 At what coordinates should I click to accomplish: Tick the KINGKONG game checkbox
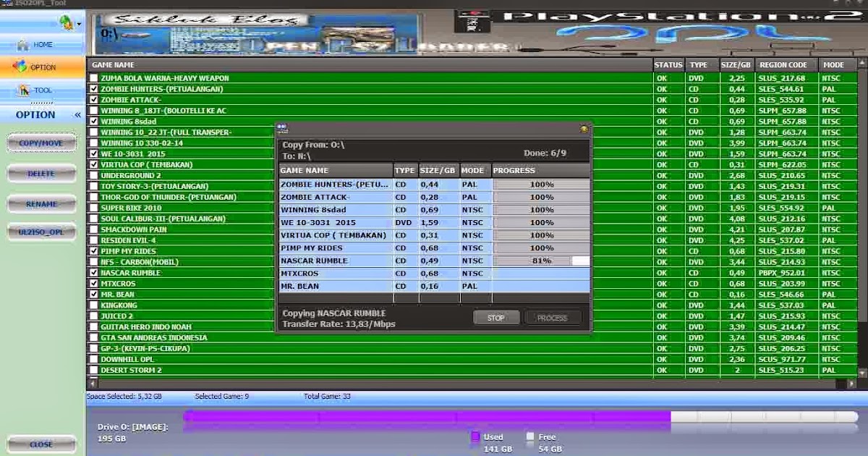(x=94, y=305)
